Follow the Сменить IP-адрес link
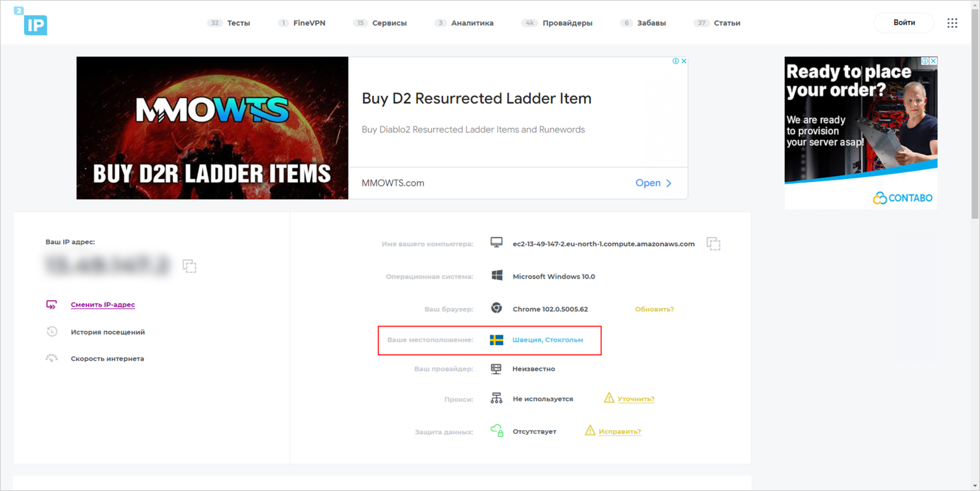980x491 pixels. coord(103,305)
